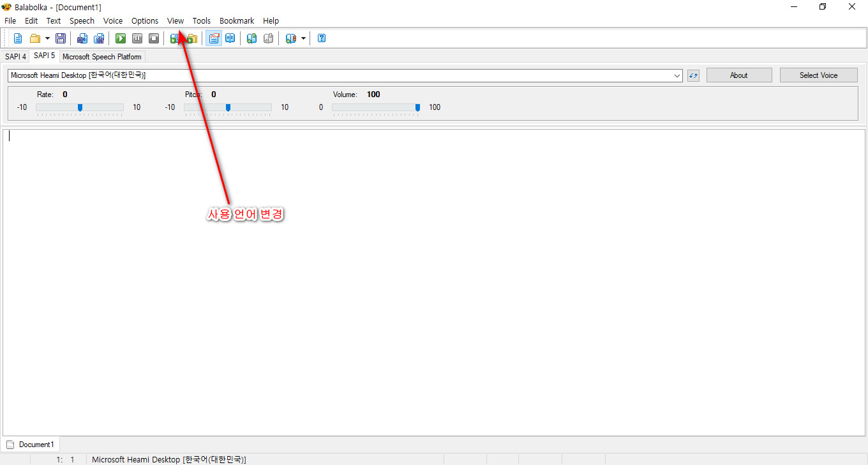The height and width of the screenshot is (465, 868).
Task: Click Save Audio File toolbar icon
Action: 82,38
